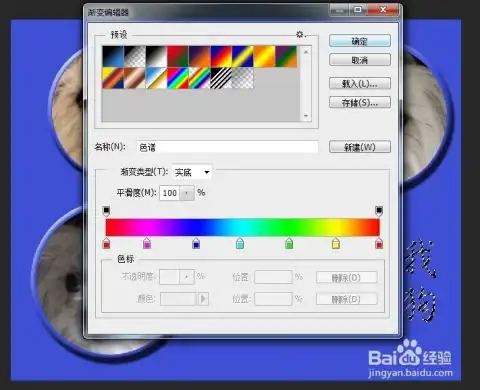Click the 颜色 color swatch box

tap(178, 299)
